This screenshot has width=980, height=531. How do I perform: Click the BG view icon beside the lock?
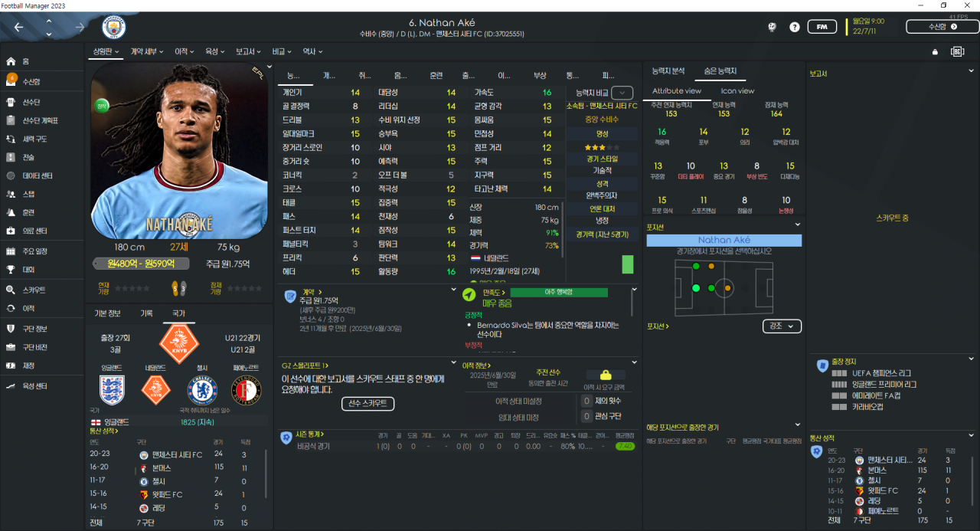957,51
